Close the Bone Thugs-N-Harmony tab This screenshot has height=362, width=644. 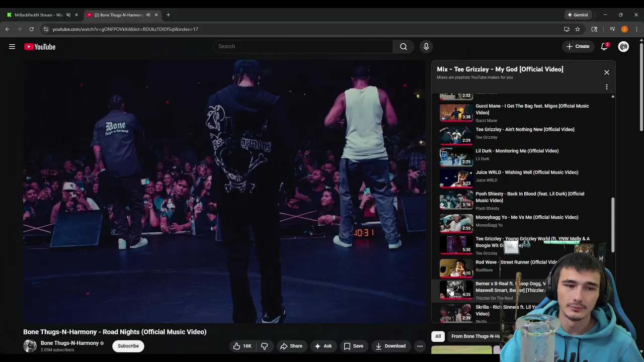pyautogui.click(x=156, y=15)
